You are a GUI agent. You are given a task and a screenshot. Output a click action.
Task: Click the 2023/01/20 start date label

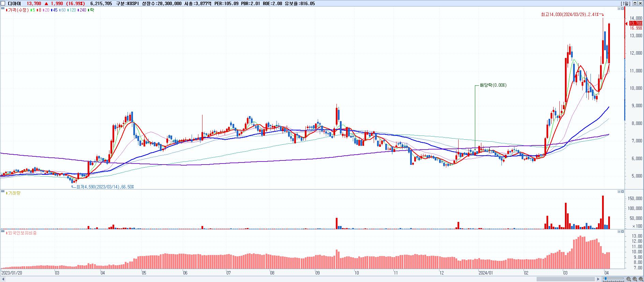coord(12,273)
